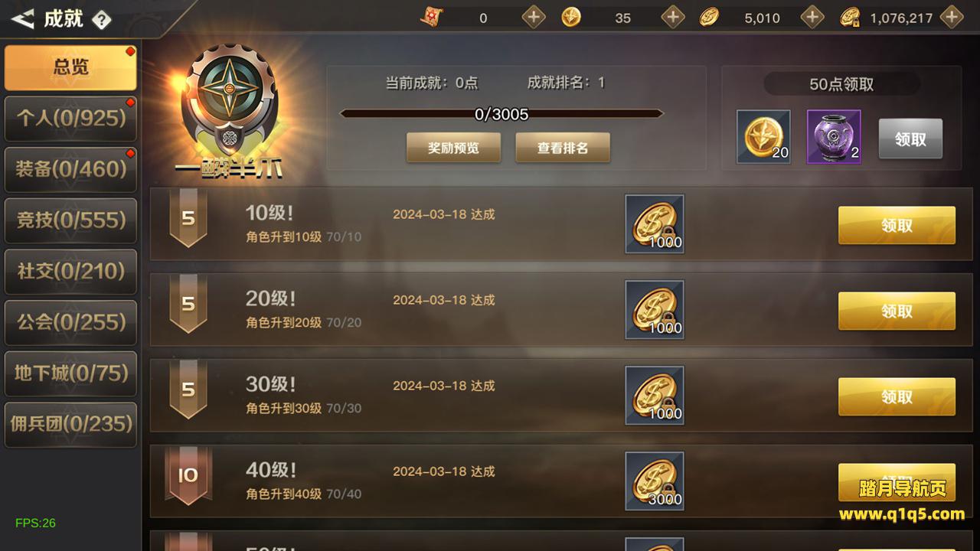
Task: Click the 0/3005 achievement progress bar
Action: [x=501, y=114]
